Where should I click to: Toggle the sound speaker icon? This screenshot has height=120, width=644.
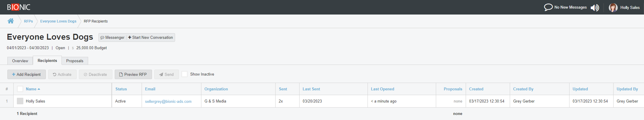click(x=595, y=8)
